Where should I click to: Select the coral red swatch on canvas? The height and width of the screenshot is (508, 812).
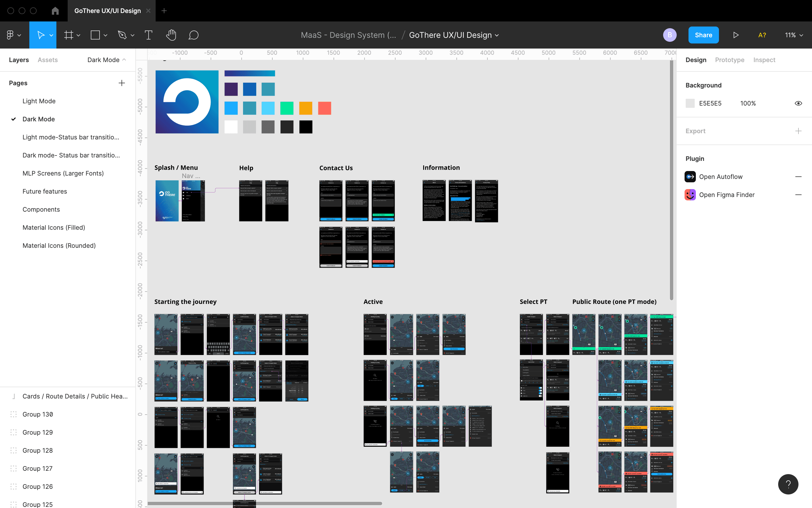[325, 108]
